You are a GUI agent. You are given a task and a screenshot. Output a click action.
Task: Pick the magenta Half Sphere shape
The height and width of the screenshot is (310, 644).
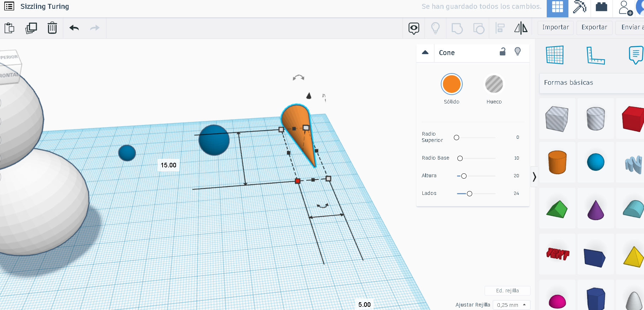557,302
